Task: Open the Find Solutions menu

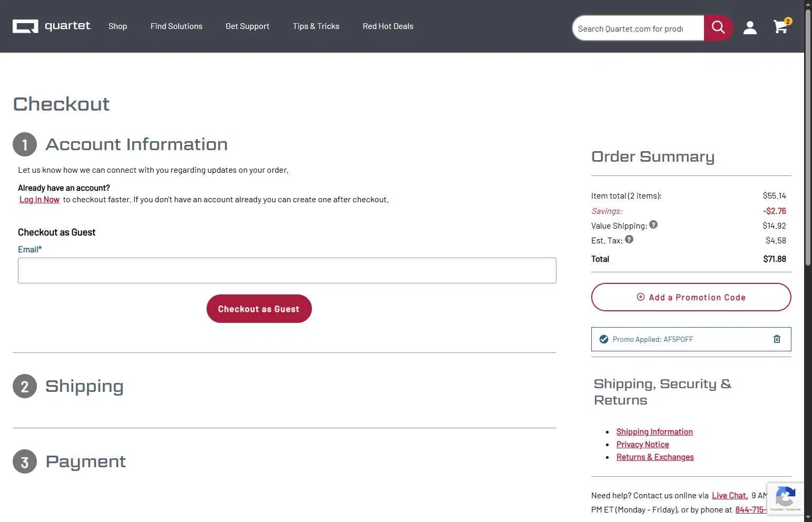Action: (177, 26)
